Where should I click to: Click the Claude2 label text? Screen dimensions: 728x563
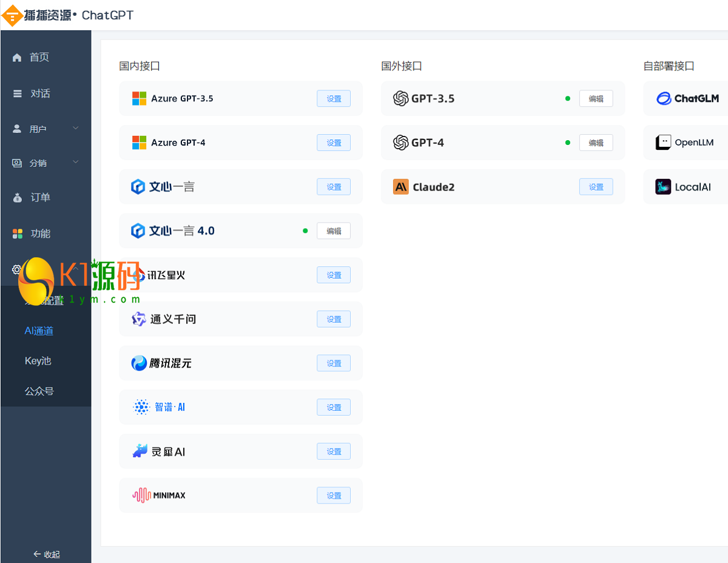pyautogui.click(x=434, y=187)
